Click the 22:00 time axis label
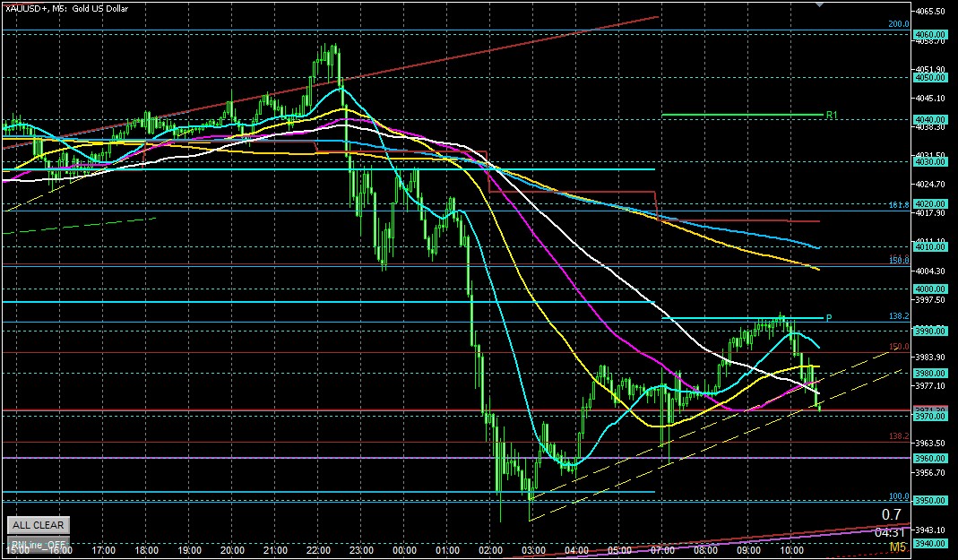Screen dimensions: 958x560 tap(318, 550)
